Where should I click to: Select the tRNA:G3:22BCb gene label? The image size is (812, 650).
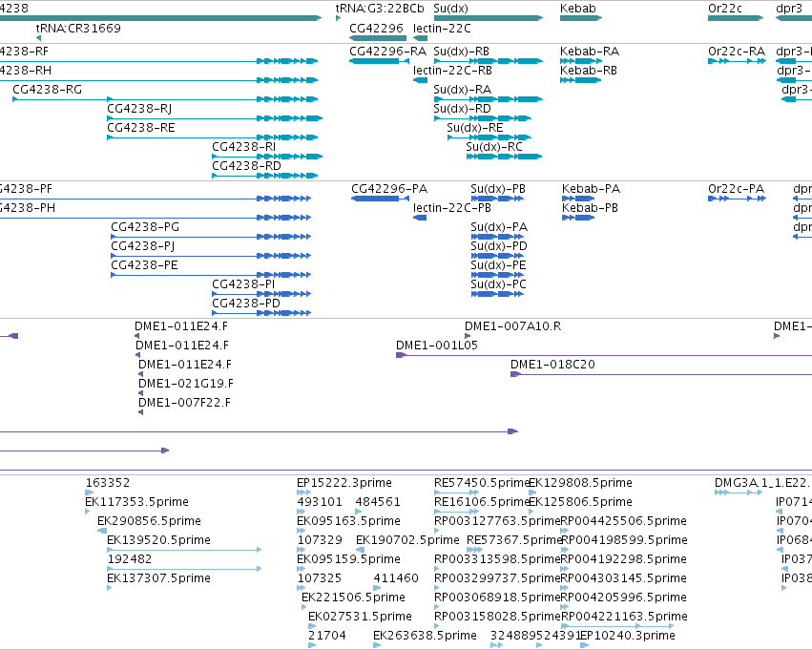click(x=380, y=9)
